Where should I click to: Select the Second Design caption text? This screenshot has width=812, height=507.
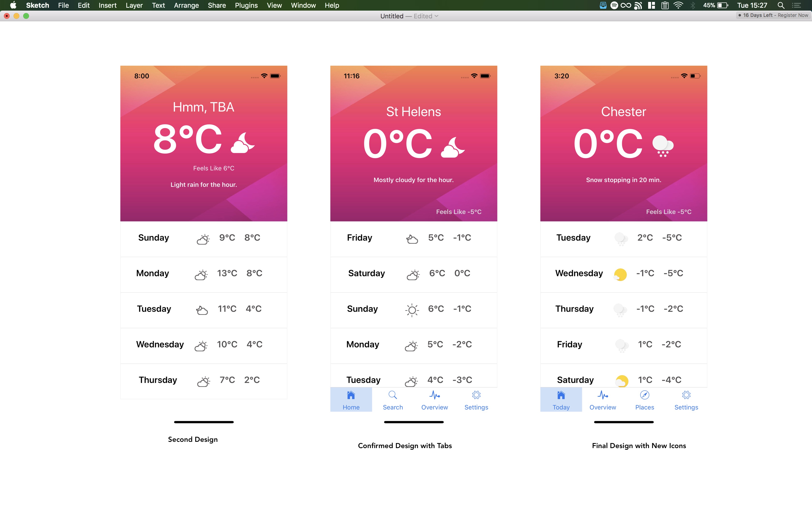coord(193,439)
